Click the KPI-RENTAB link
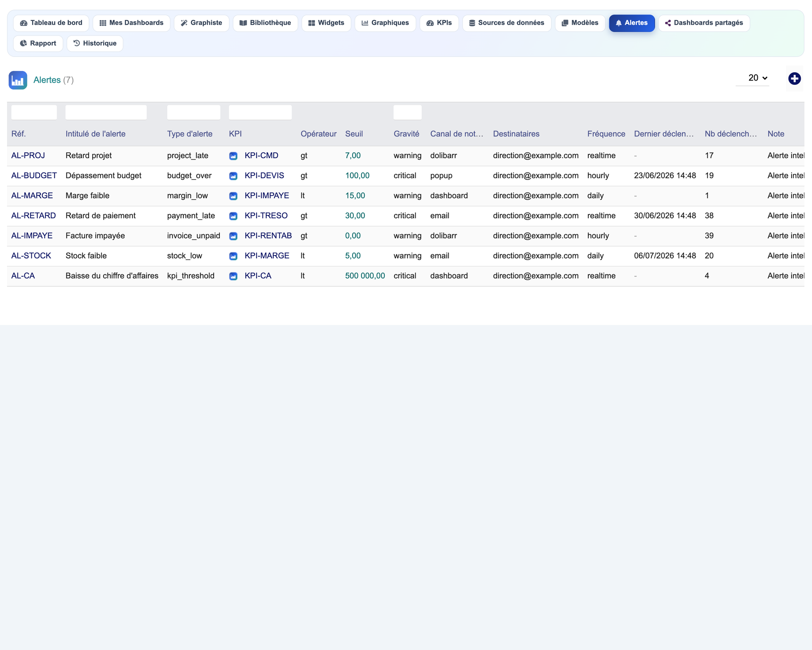Screen dimensions: 812x650 [x=268, y=236]
